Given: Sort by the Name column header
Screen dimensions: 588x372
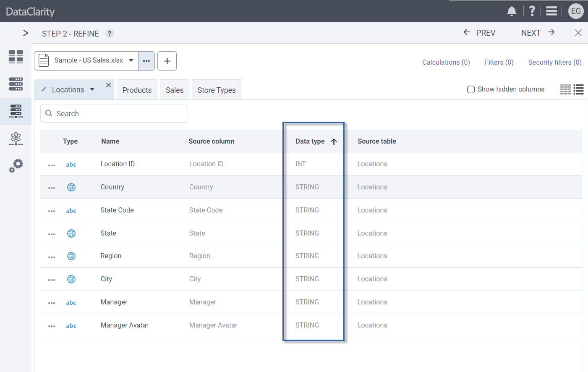Looking at the screenshot, I should [x=110, y=141].
